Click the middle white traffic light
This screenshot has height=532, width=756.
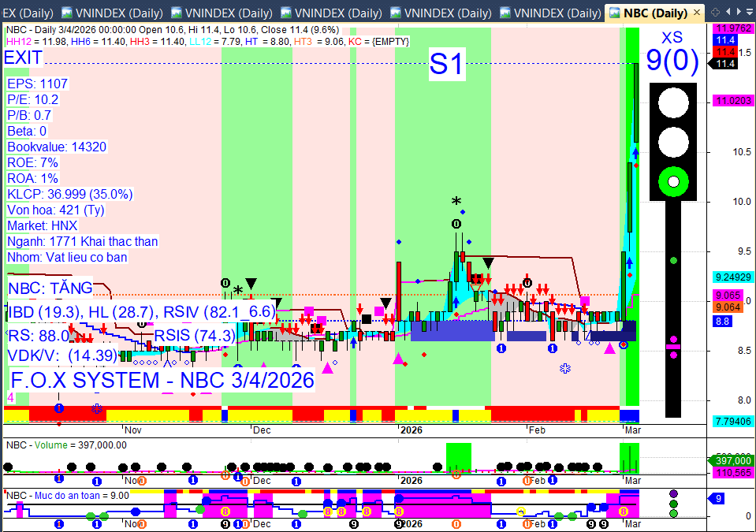tap(673, 142)
